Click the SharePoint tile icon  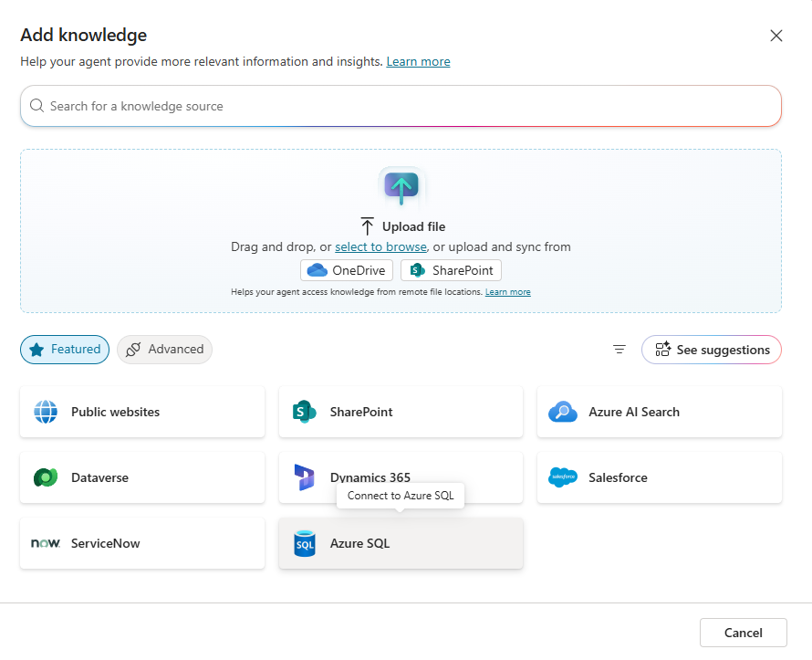coord(304,412)
